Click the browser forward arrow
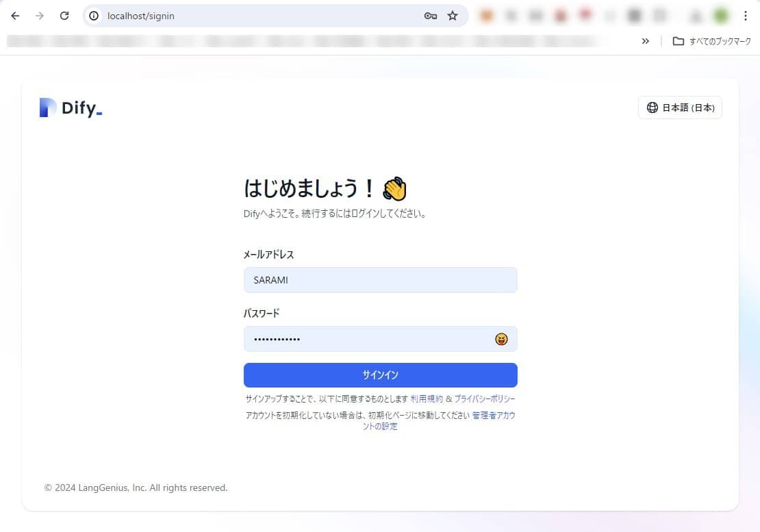This screenshot has width=760, height=532. click(x=40, y=15)
